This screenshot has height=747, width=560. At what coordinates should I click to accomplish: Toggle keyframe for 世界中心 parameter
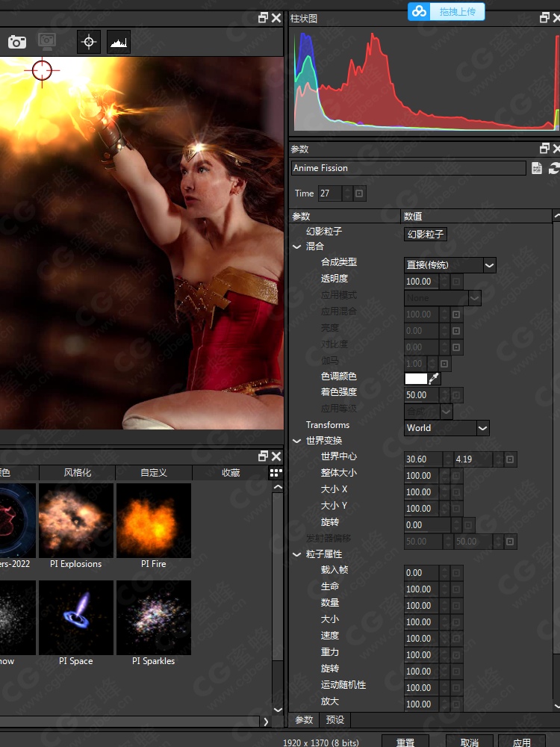[510, 459]
